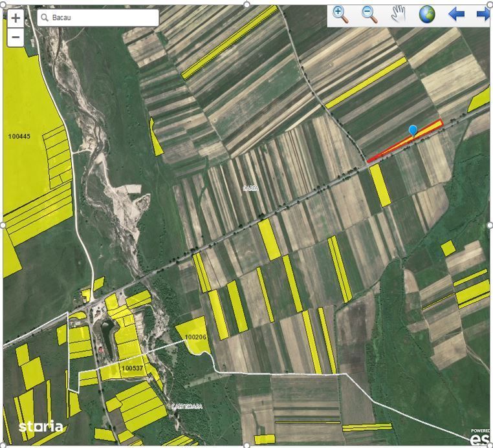Click the magnifier zoom-in tool in toolbar
Image resolution: width=493 pixels, height=448 pixels.
(x=340, y=14)
